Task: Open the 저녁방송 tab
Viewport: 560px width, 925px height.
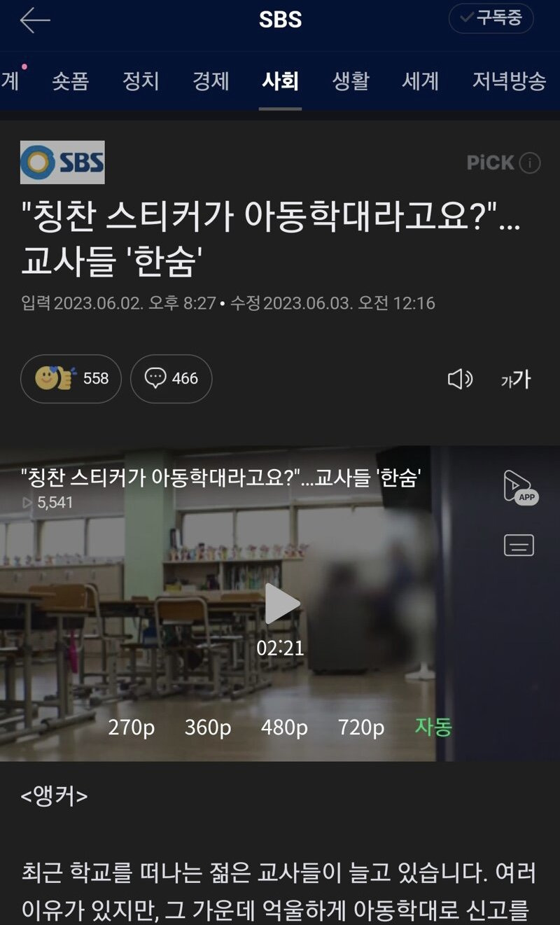Action: point(509,81)
